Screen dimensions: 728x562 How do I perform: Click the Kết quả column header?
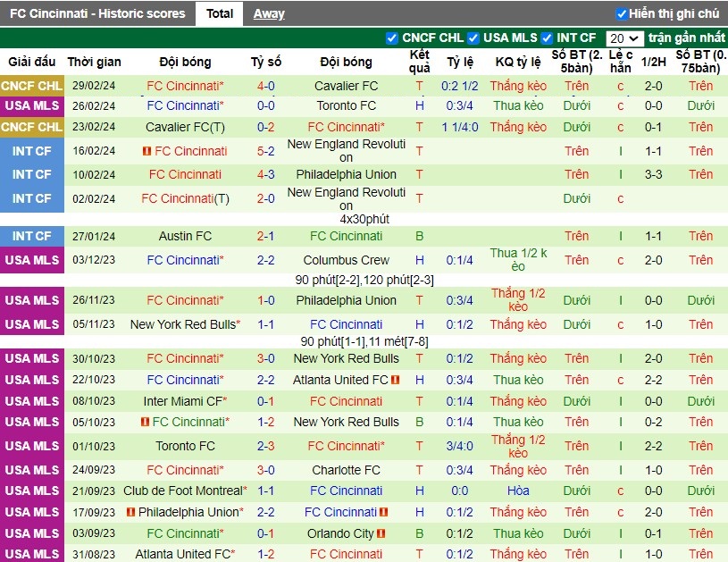pos(419,62)
